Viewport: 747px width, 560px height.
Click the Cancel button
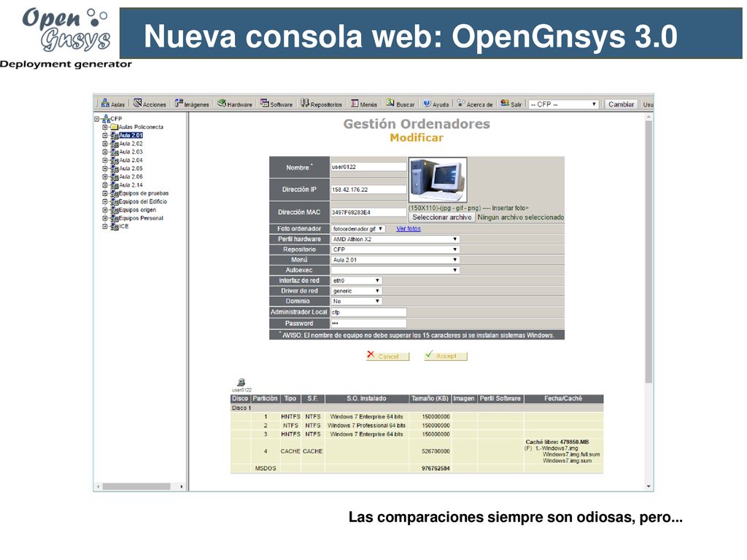pyautogui.click(x=388, y=356)
